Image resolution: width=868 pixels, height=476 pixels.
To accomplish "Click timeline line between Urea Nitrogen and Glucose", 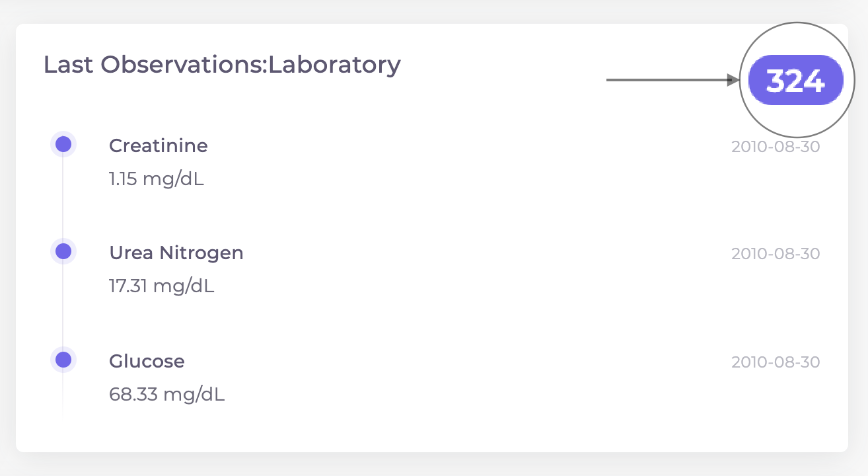I will pyautogui.click(x=63, y=306).
